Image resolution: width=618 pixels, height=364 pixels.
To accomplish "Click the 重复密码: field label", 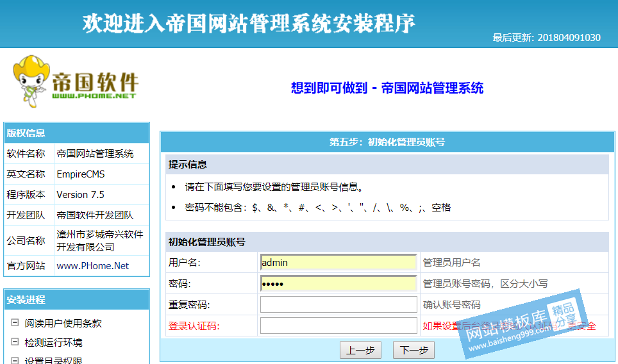I will [x=189, y=305].
